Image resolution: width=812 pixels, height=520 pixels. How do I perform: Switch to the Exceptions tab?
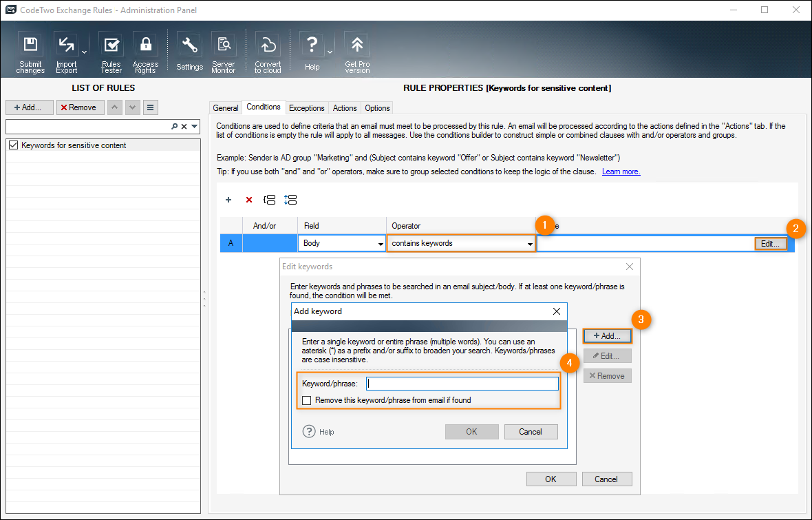(307, 108)
